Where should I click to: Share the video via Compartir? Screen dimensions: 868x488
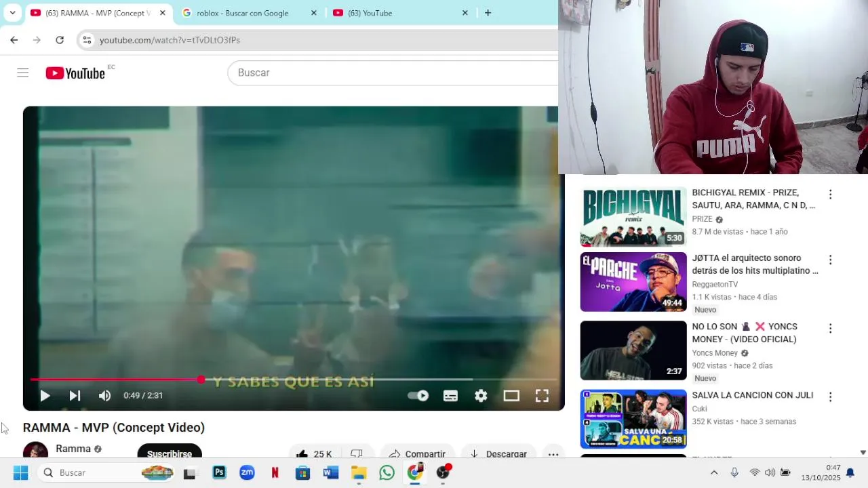pos(418,453)
